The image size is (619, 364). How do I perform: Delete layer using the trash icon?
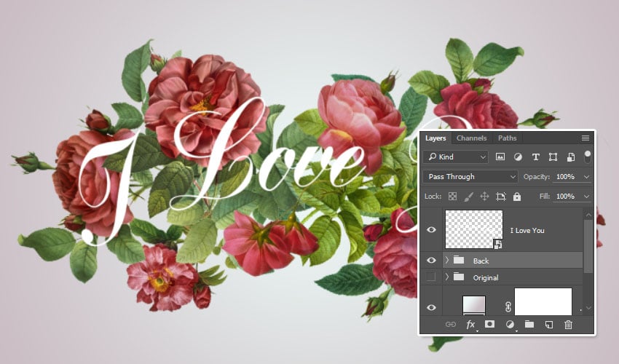click(569, 325)
